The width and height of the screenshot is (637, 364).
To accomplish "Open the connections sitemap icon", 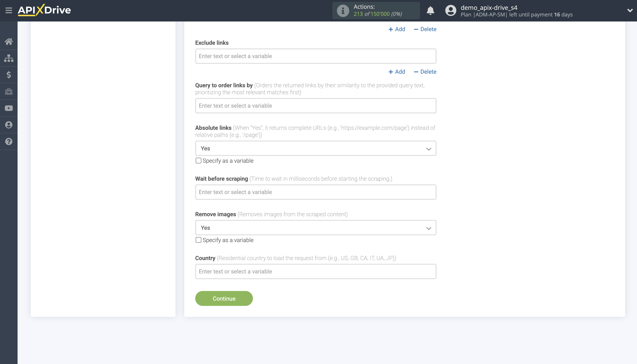I will [x=9, y=58].
